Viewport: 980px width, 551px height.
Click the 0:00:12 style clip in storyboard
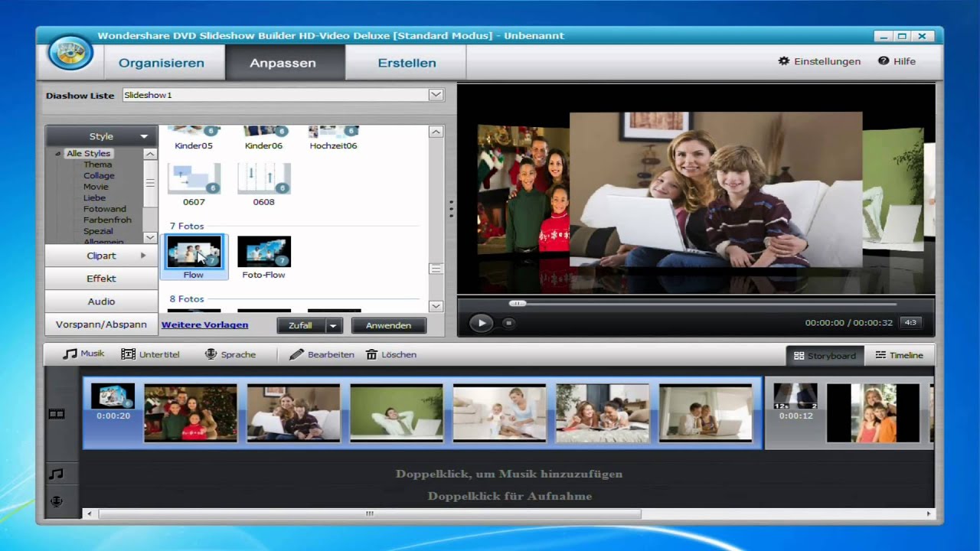795,403
